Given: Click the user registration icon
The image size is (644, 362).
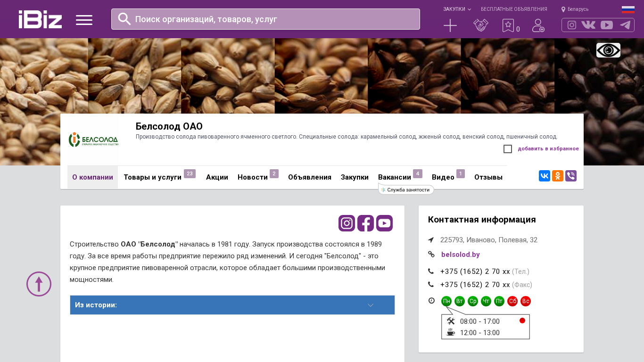Looking at the screenshot, I should tap(538, 25).
